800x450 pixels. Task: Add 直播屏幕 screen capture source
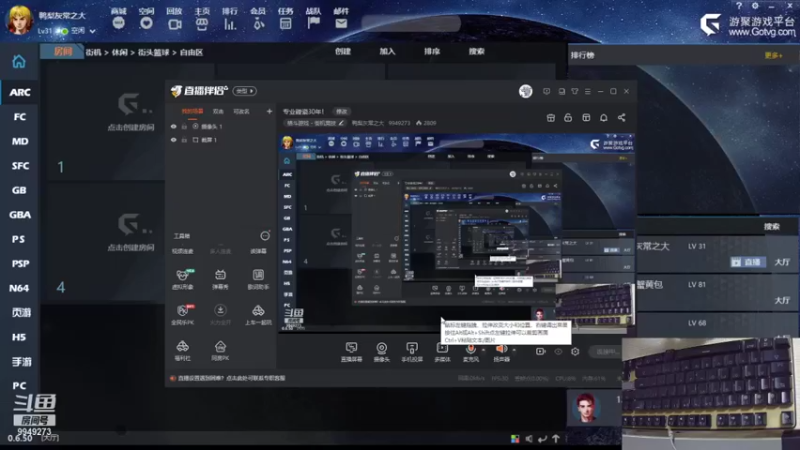pos(352,352)
